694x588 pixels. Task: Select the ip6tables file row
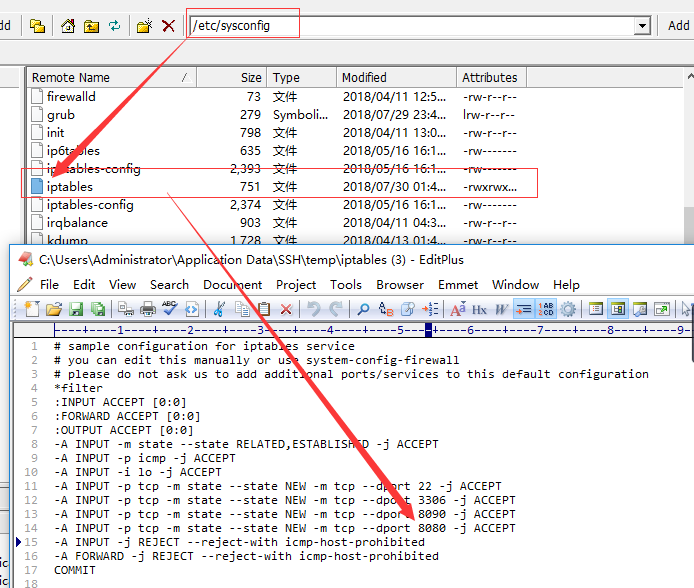click(274, 151)
